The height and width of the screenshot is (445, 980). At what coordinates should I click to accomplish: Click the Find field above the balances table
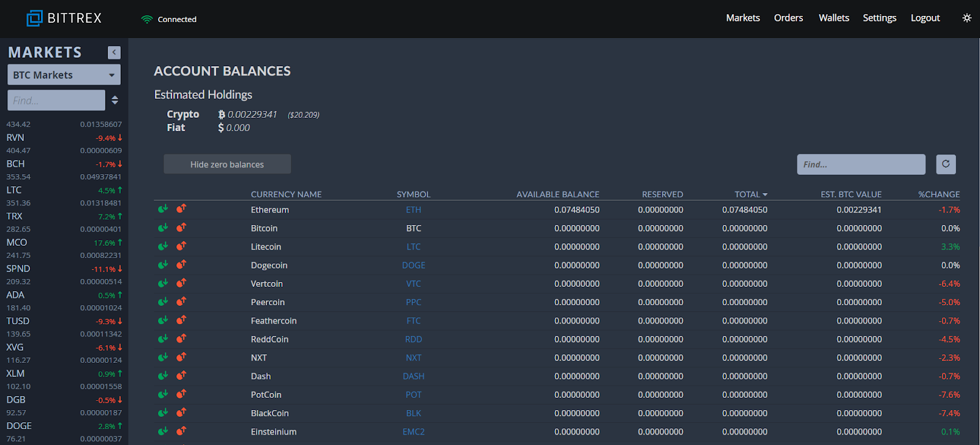(861, 164)
